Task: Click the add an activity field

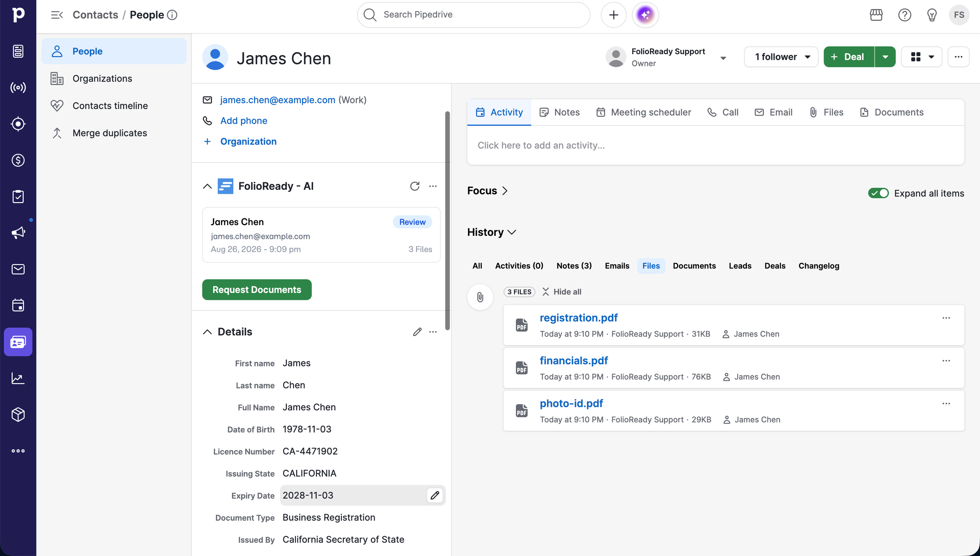Action: click(x=716, y=146)
